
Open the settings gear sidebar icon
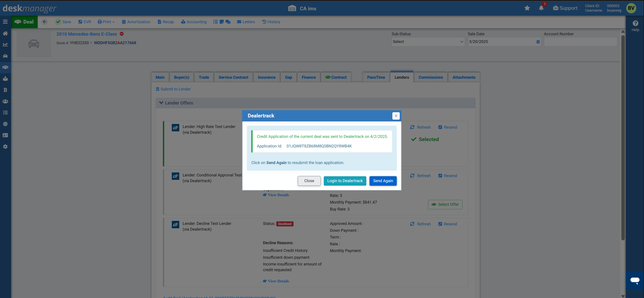pyautogui.click(x=5, y=147)
